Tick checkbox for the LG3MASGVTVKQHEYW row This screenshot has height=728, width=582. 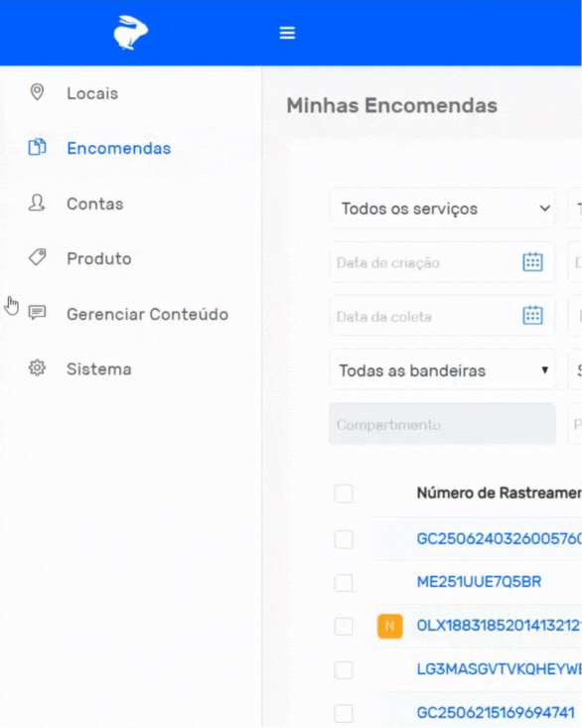point(344,670)
